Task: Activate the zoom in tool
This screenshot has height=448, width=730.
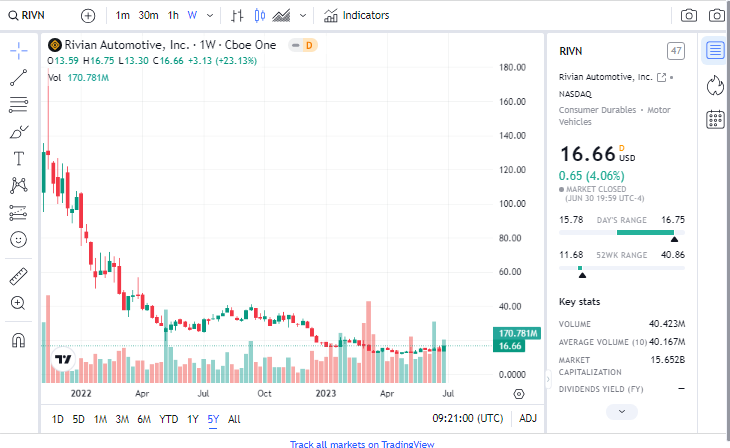Action: coord(18,303)
